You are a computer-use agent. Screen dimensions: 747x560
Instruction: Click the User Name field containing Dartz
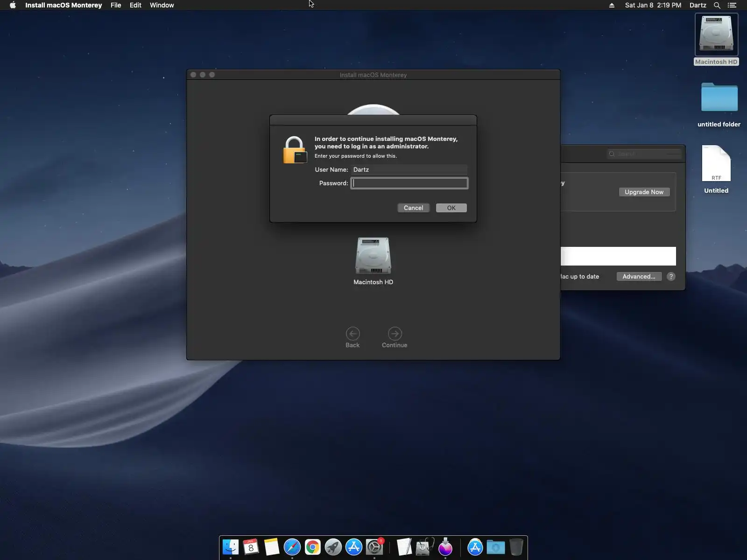(x=409, y=169)
